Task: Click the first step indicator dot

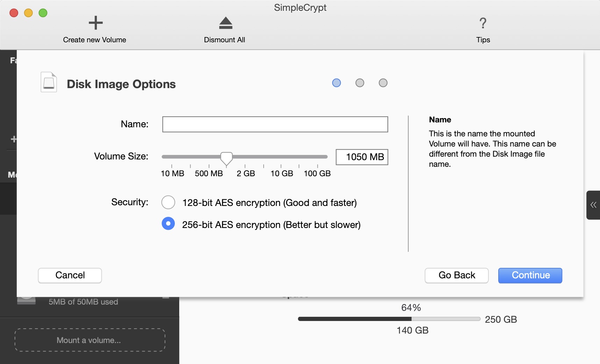Action: click(x=336, y=83)
